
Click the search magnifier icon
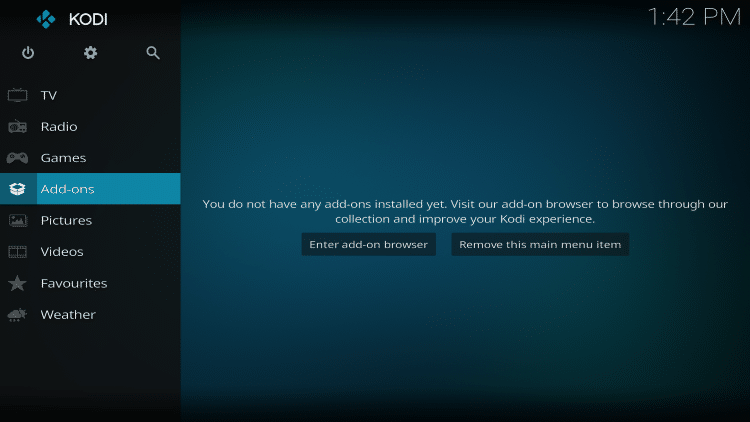[153, 53]
